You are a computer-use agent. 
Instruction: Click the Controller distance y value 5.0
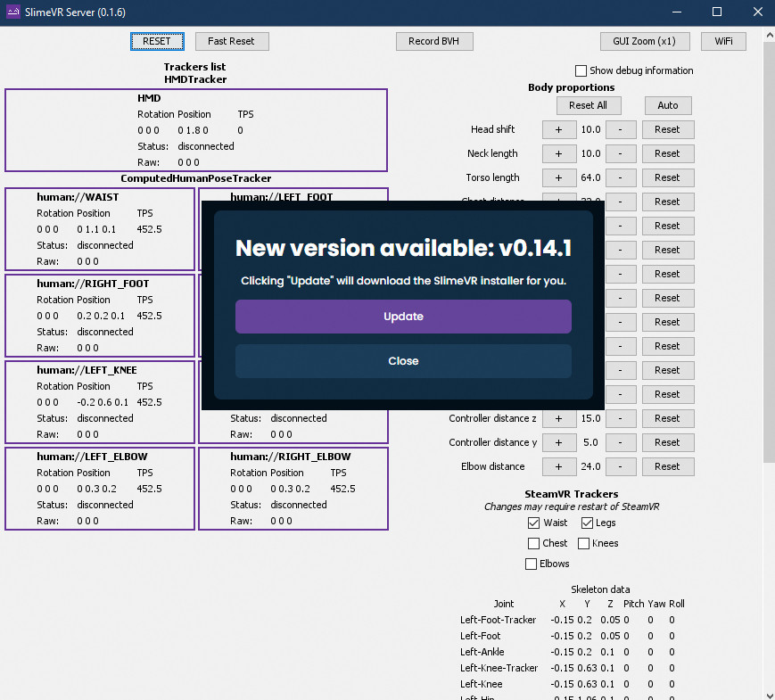click(x=591, y=443)
